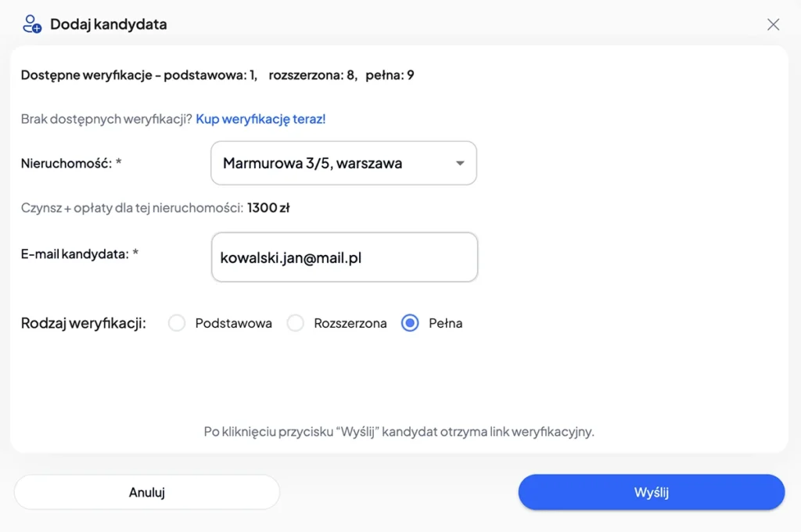This screenshot has height=532, width=801.
Task: Focus the candidate e-mail input field
Action: tap(344, 257)
